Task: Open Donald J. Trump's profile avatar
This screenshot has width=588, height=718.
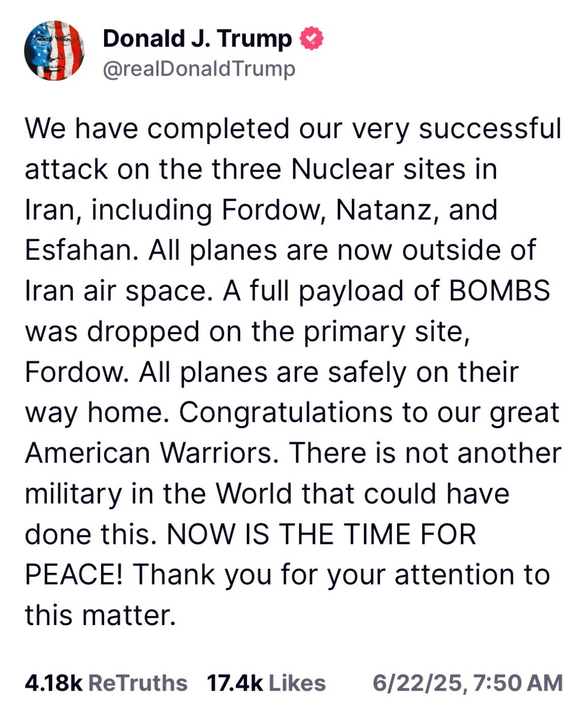Action: tap(54, 51)
